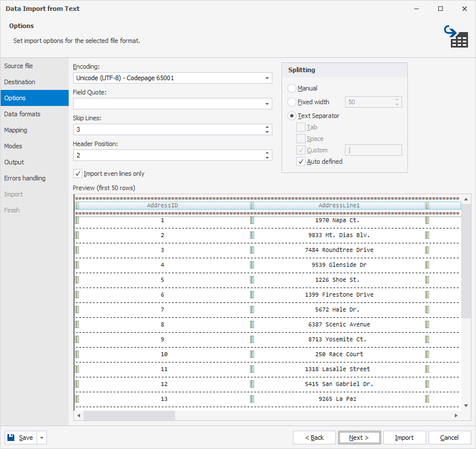The width and height of the screenshot is (476, 449).
Task: Click the floppy disk Save icon
Action: [11, 438]
